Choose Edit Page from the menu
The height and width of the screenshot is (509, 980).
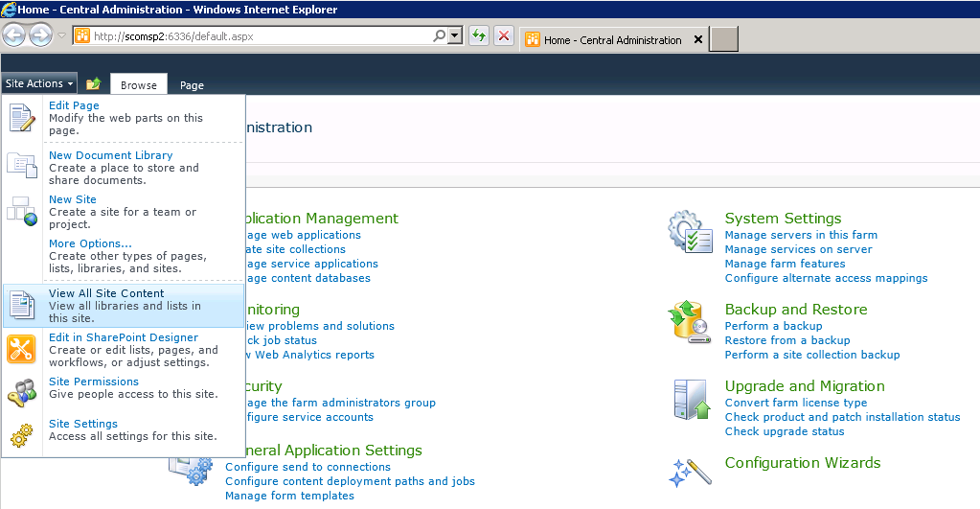[x=124, y=118]
